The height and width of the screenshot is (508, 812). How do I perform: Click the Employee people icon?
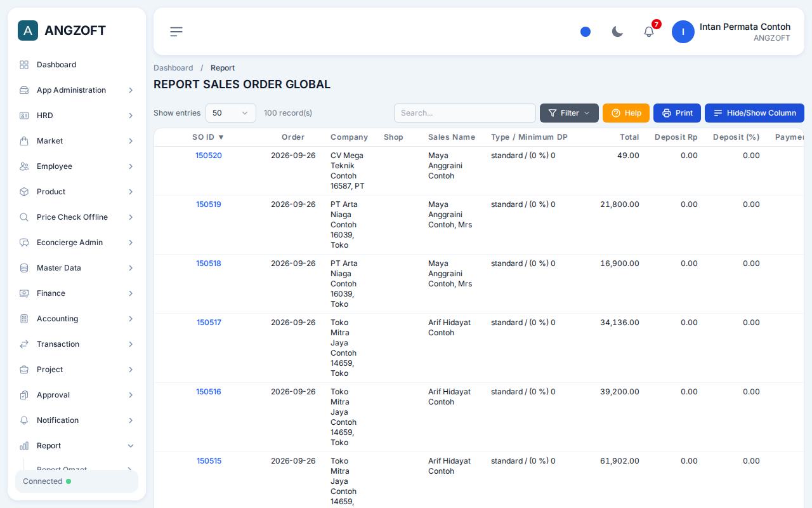click(24, 166)
